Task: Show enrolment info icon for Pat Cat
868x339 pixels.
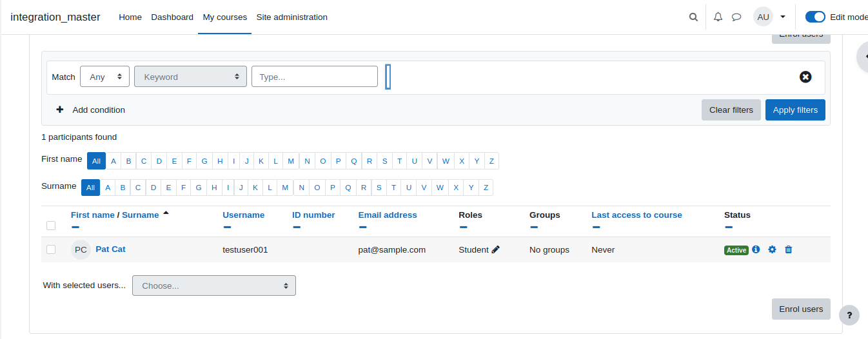Action: (x=756, y=249)
